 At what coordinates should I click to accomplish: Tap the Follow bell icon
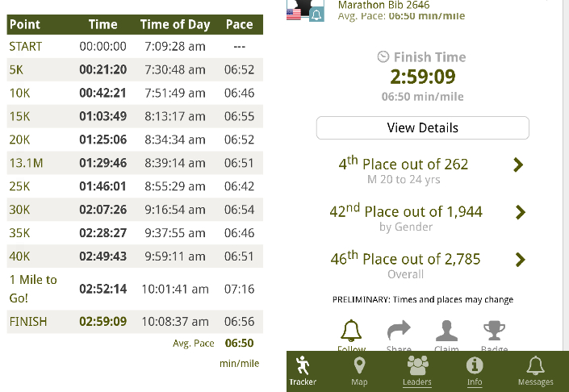click(352, 332)
